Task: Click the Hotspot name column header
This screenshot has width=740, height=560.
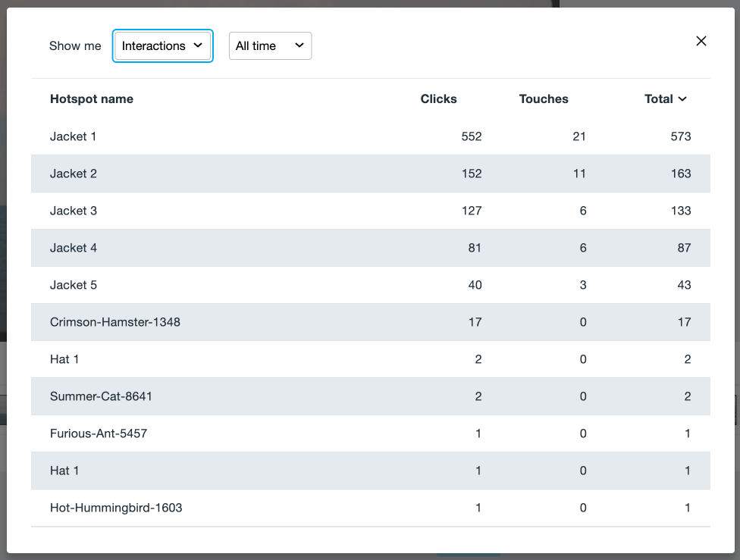Action: pyautogui.click(x=92, y=99)
